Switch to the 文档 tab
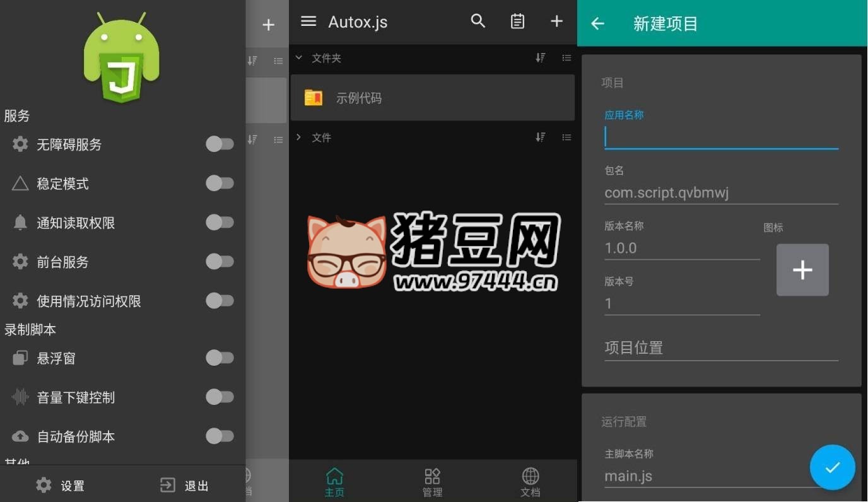 (x=531, y=482)
